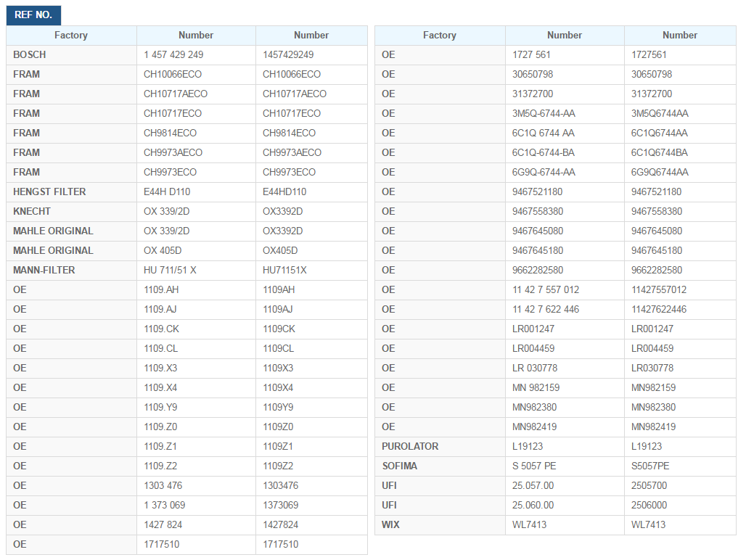Click 1717510 in the first Number column

coord(162,544)
